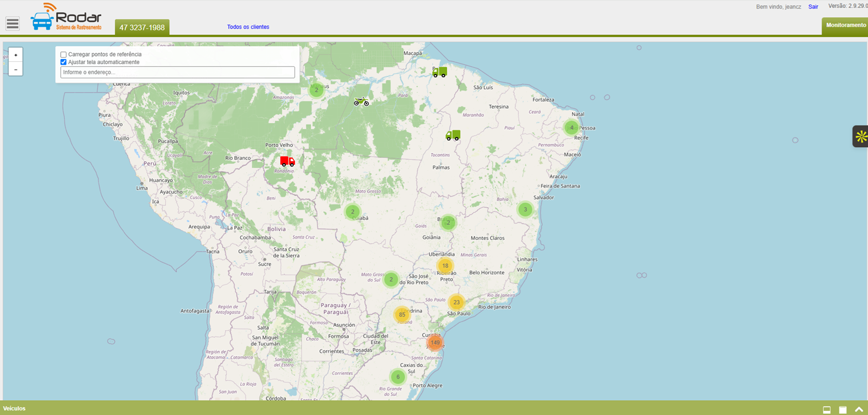Viewport: 868px width, 415px height.
Task: Select the green truck above Tocantins
Action: [453, 135]
